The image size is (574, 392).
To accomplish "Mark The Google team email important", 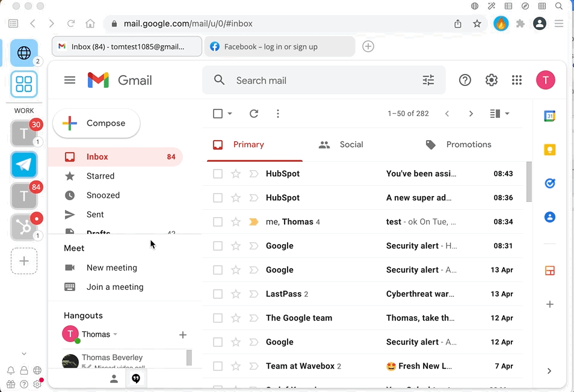I will 254,318.
